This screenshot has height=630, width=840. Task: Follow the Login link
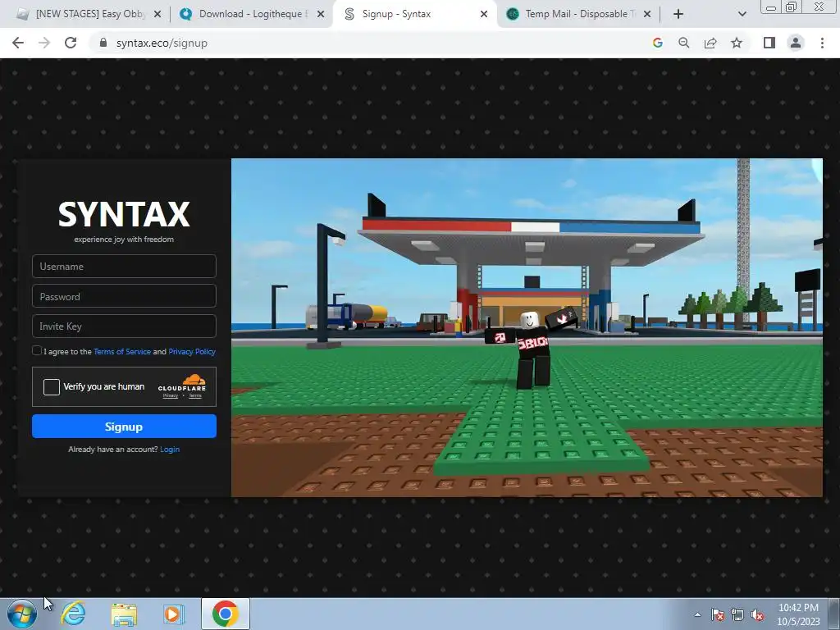click(170, 450)
